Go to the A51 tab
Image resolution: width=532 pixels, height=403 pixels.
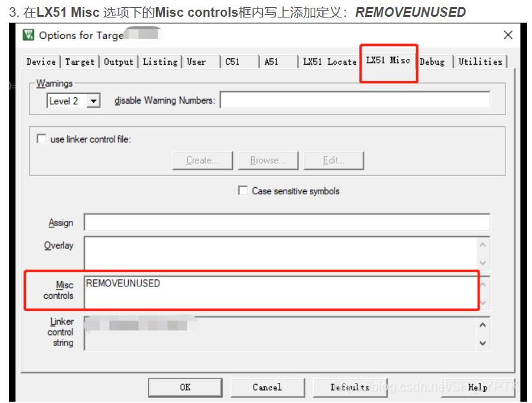279,62
